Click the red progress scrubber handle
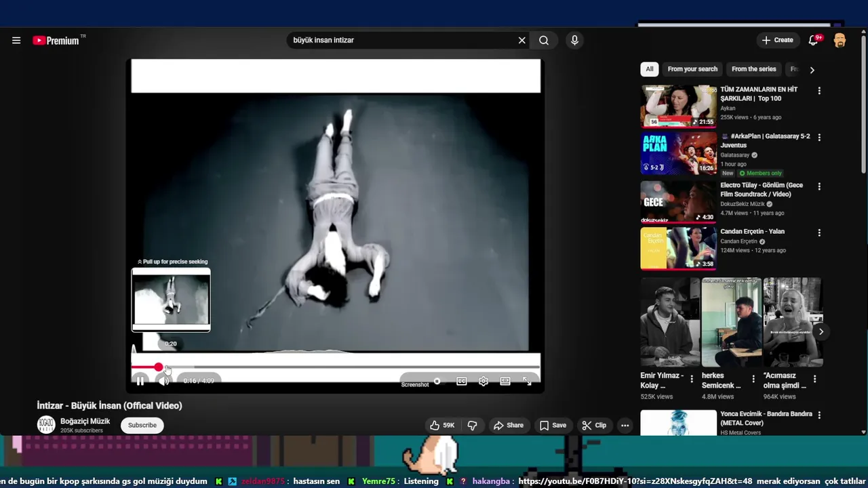The width and height of the screenshot is (868, 488). pos(158,367)
